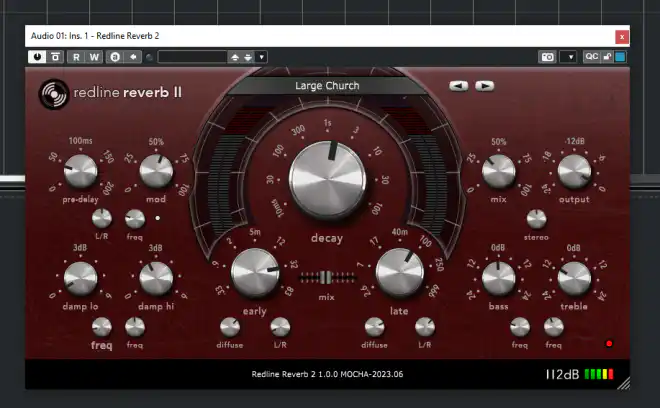Screen dimensions: 660x408
Task: Click the L/R knob under early
Action: point(280,327)
